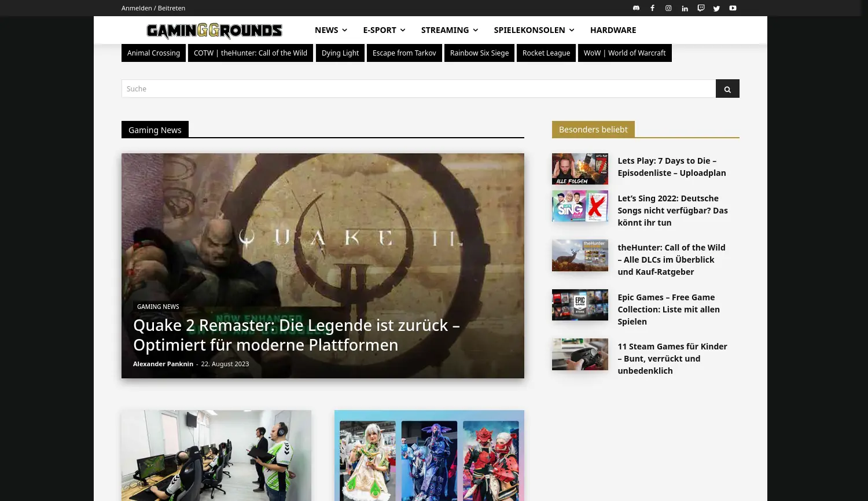Viewport: 868px width, 501px height.
Task: Click the Twitch icon
Action: [701, 8]
